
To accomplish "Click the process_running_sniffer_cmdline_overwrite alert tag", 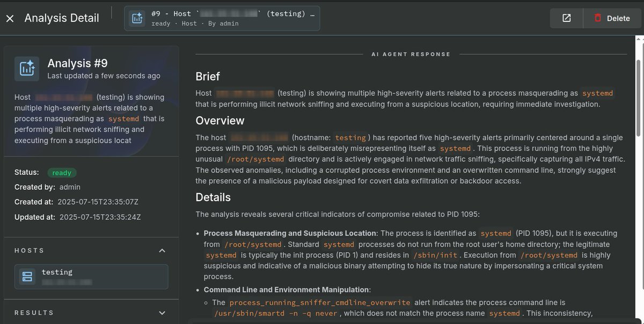I will click(320, 303).
